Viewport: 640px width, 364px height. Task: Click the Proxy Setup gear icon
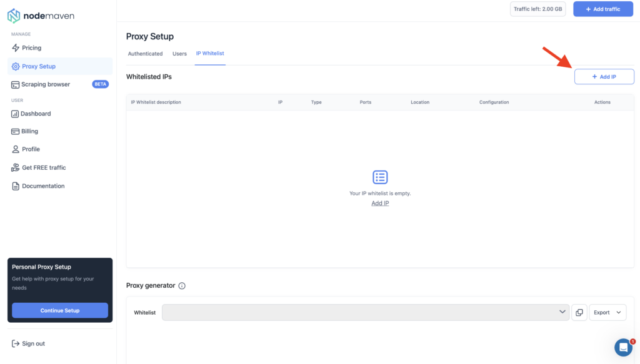click(x=16, y=66)
